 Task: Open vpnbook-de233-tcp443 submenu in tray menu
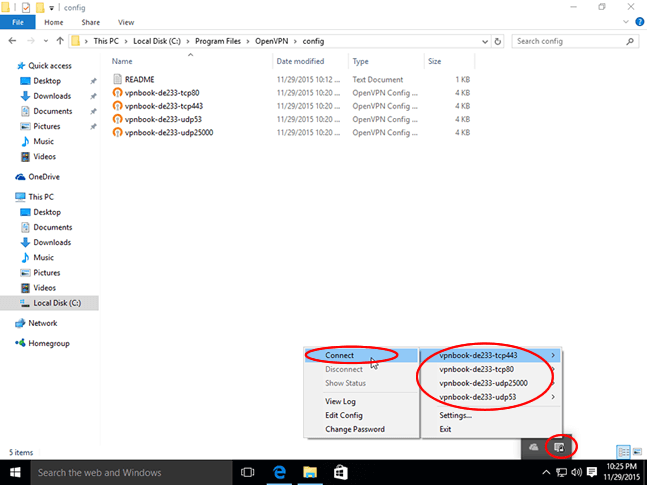click(491, 355)
